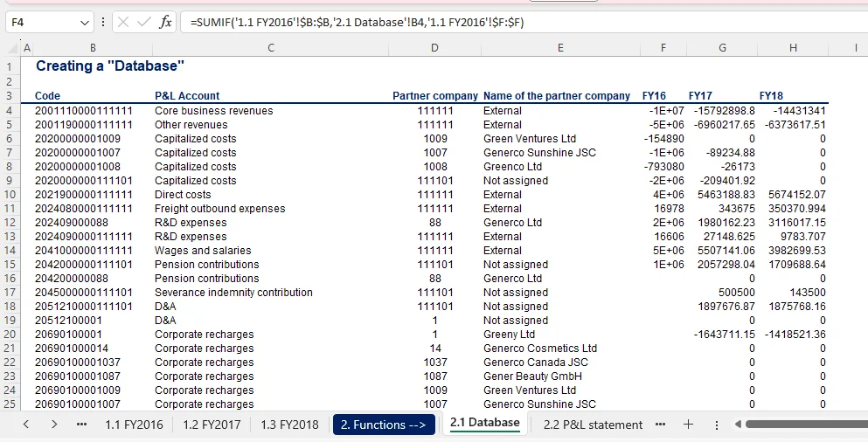Viewport: 868px width, 442px height.
Task: Select the 1.3 FY2018 sheet tab
Action: 289,425
